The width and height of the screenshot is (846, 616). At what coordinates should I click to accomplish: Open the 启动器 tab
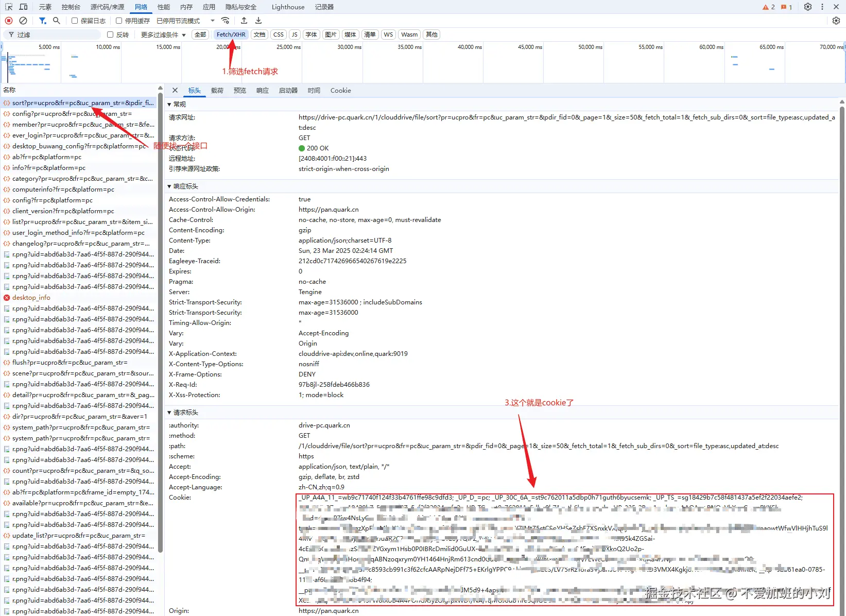click(x=288, y=90)
